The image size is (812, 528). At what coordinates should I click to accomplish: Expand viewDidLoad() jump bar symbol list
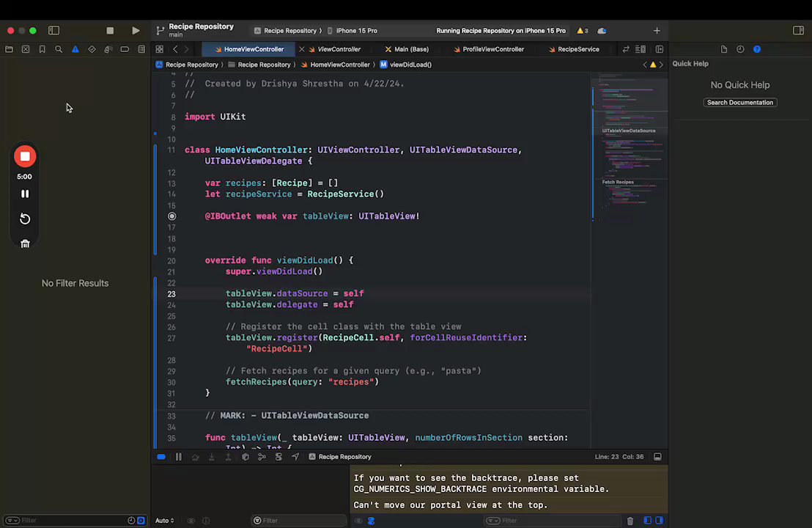click(410, 65)
